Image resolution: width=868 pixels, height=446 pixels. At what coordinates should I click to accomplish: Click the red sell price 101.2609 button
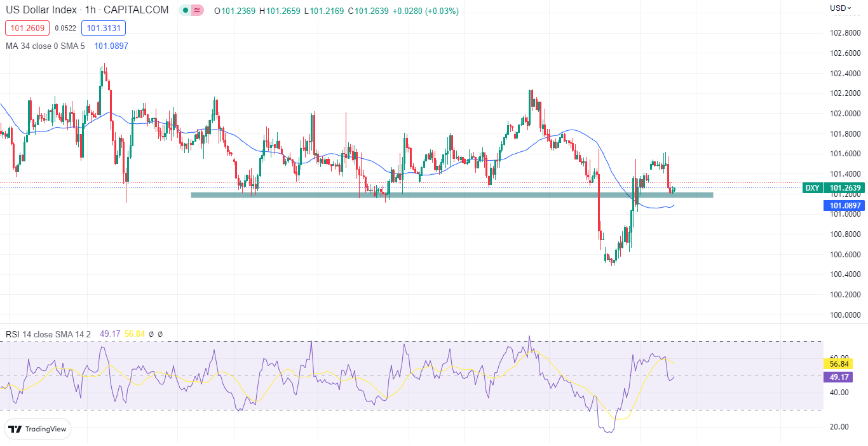click(x=27, y=28)
